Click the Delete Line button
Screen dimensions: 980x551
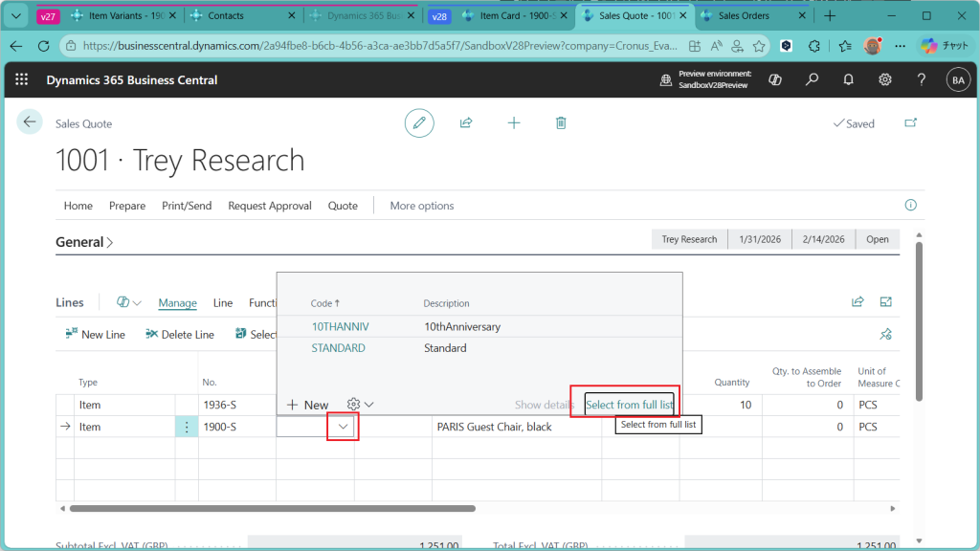pos(180,335)
